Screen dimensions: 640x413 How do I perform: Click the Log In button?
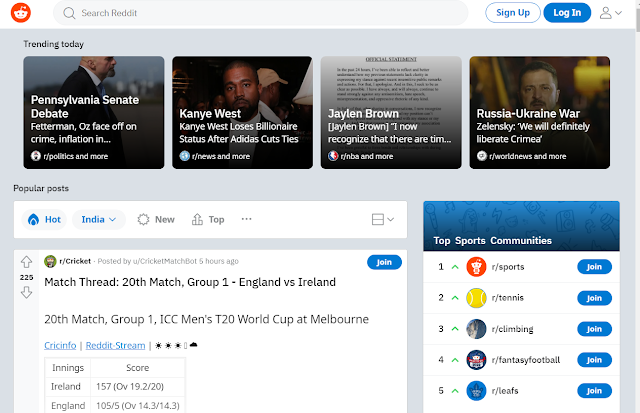click(567, 13)
